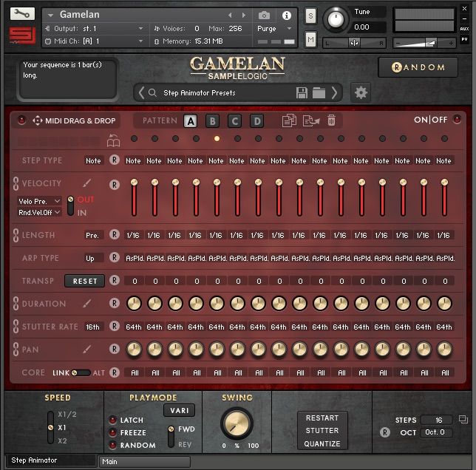
Task: Select the Duration draw pencil tool
Action: coord(86,303)
